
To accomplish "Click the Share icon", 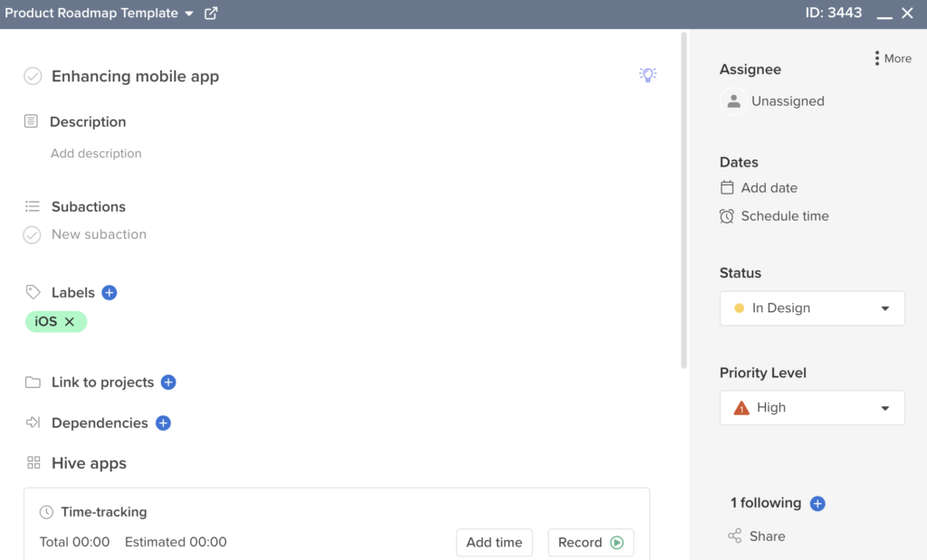I will pyautogui.click(x=735, y=536).
